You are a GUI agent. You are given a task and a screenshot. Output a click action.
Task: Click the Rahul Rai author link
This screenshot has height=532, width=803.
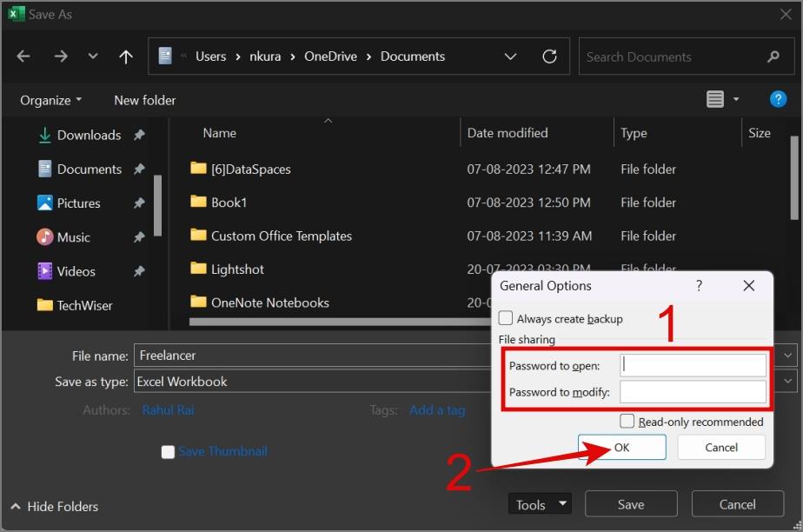(x=168, y=410)
